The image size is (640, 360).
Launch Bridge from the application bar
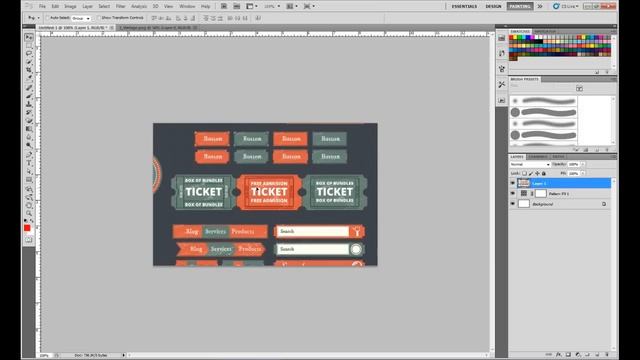[x=224, y=6]
